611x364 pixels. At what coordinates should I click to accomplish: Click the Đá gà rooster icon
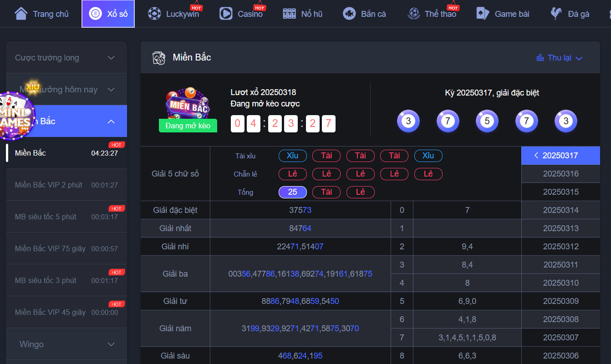[556, 14]
